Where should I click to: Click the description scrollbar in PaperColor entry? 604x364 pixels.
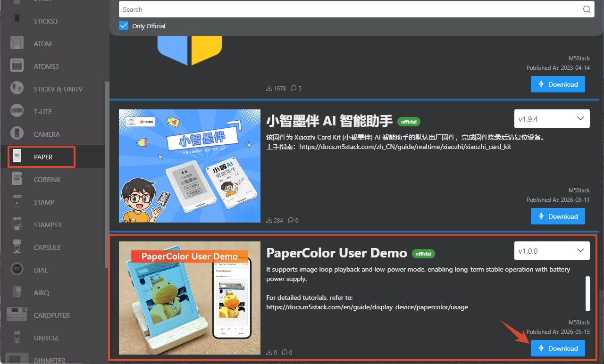[587, 294]
